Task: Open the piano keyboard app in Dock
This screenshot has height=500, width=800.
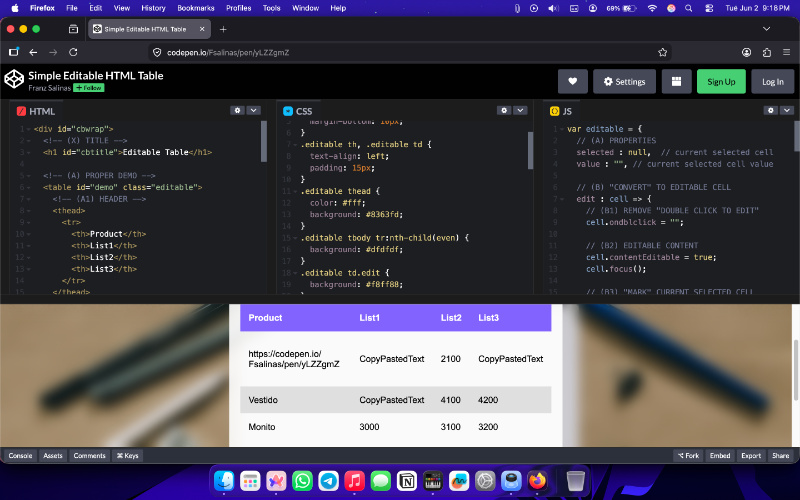Action: 433,480
